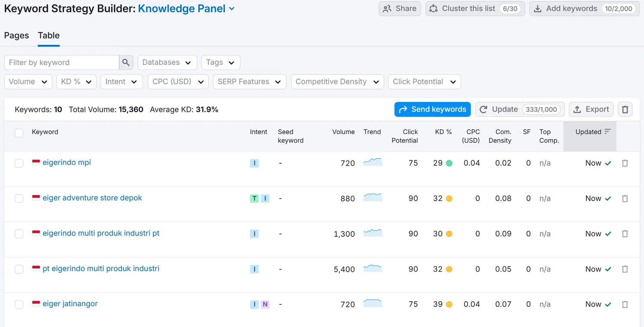Click trend sparkline for eiger jatinangor
This screenshot has height=327, width=644.
click(373, 303)
